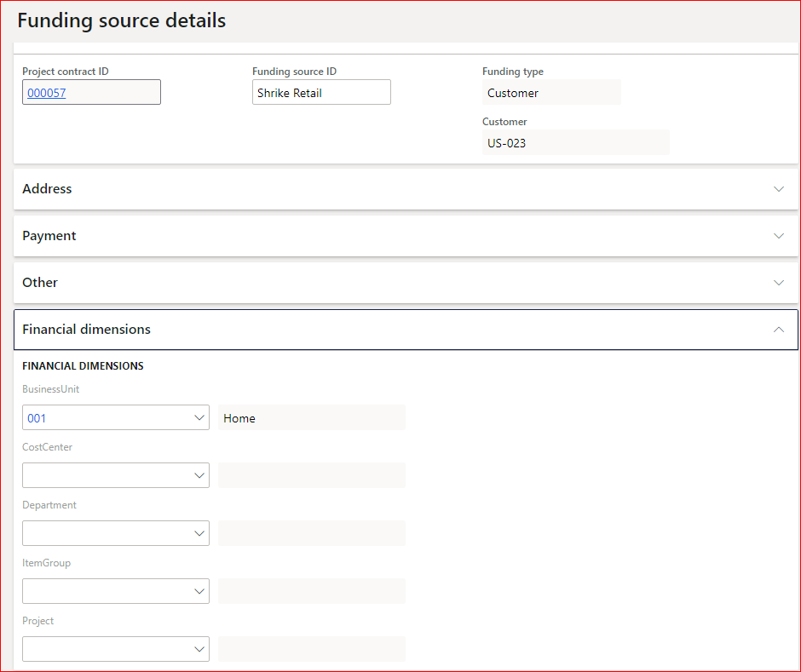Collapse the Financial dimensions section chevron
Screen dimensions: 801x672
pos(778,330)
